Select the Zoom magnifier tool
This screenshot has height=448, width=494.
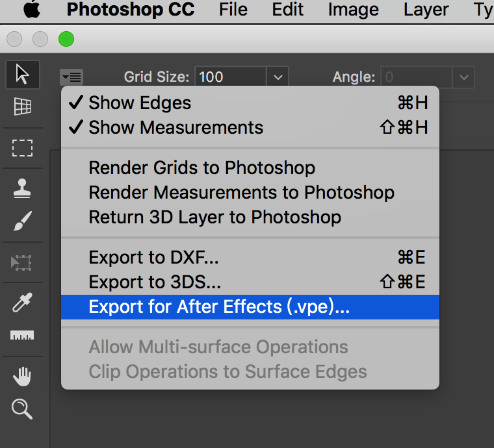pos(23,409)
